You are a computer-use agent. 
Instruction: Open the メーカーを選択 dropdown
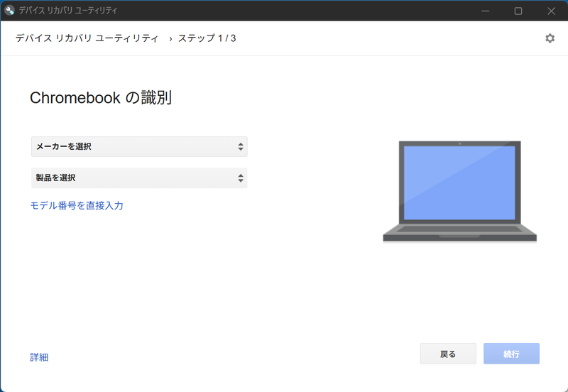139,147
